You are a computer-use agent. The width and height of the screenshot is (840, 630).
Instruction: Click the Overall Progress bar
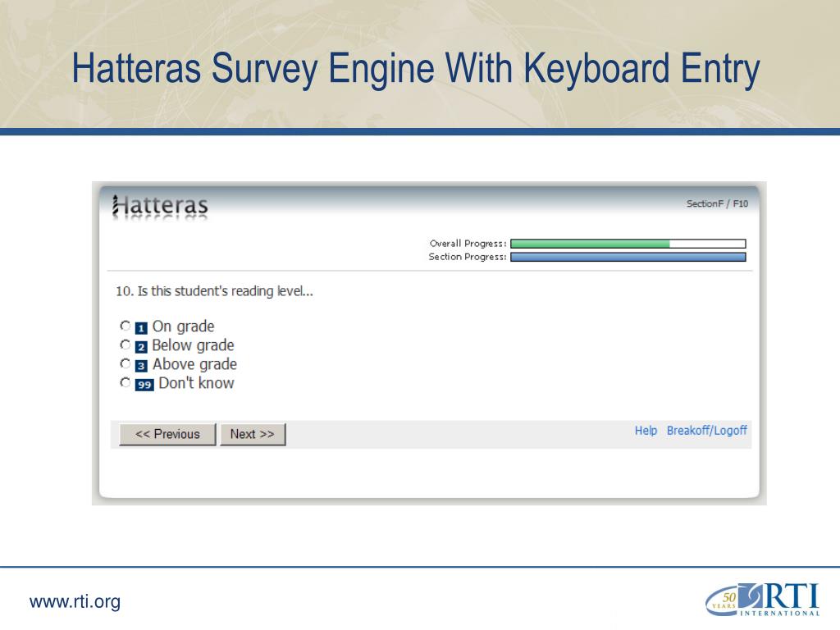coord(628,244)
